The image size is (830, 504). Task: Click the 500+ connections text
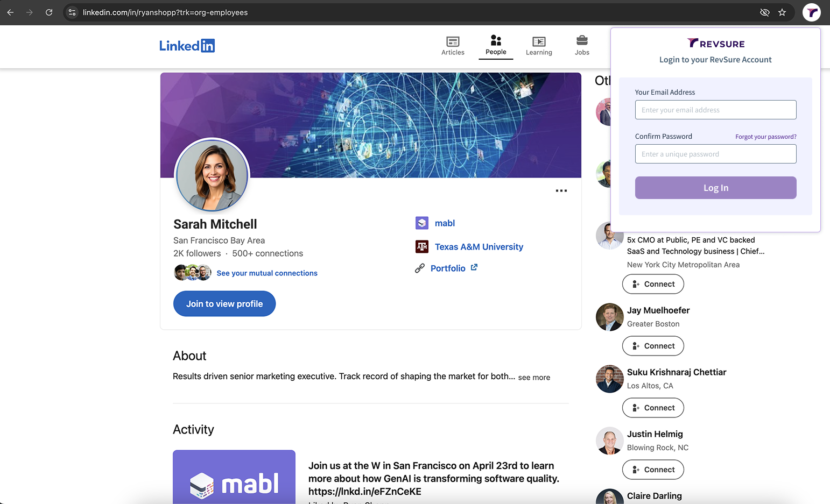(268, 253)
